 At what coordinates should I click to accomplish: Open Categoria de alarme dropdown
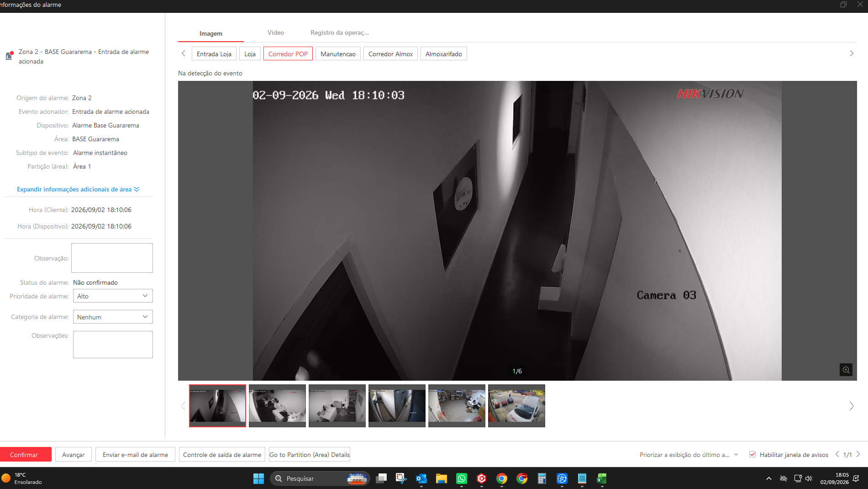[113, 317]
